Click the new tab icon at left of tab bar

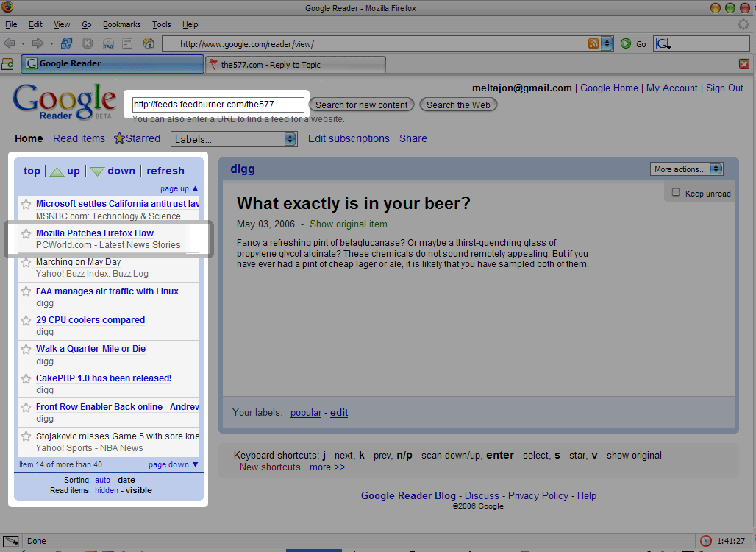[x=7, y=64]
